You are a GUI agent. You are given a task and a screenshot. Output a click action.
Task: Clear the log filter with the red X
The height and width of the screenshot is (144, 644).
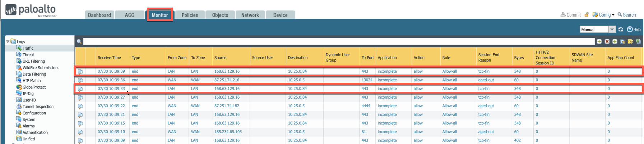pyautogui.click(x=607, y=41)
